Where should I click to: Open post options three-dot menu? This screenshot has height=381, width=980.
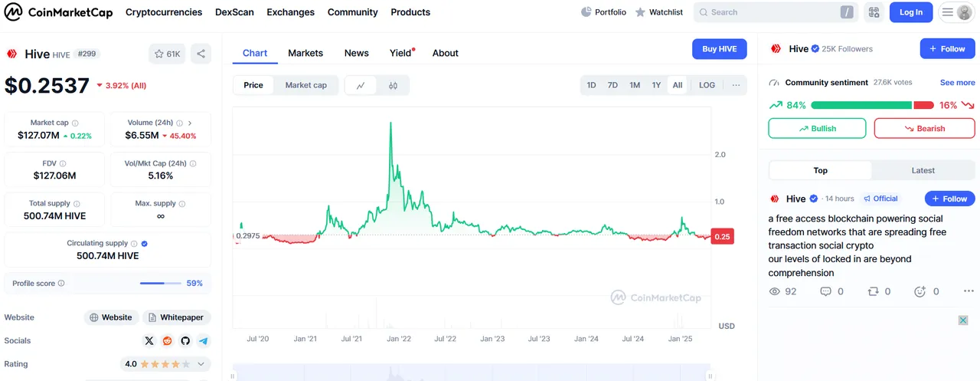pos(969,291)
